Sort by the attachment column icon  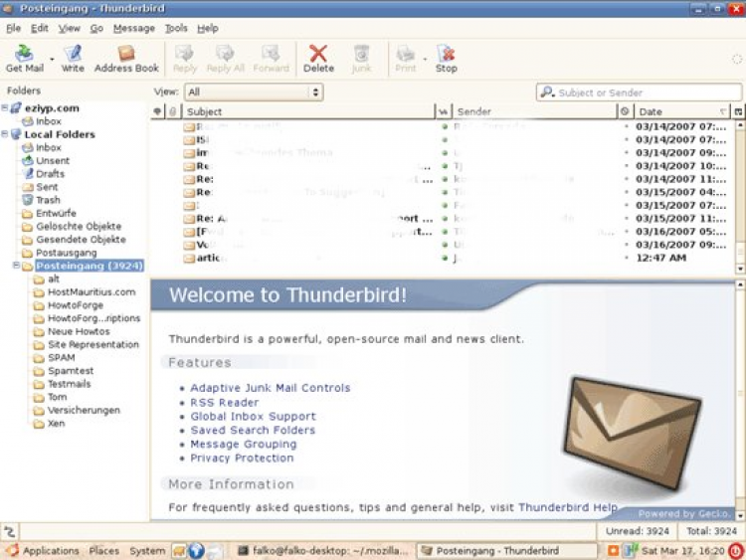click(172, 111)
